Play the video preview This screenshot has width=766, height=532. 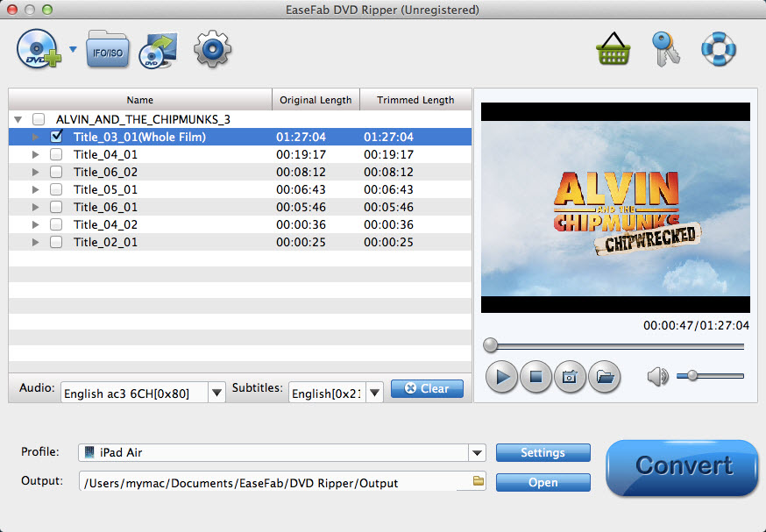[501, 377]
